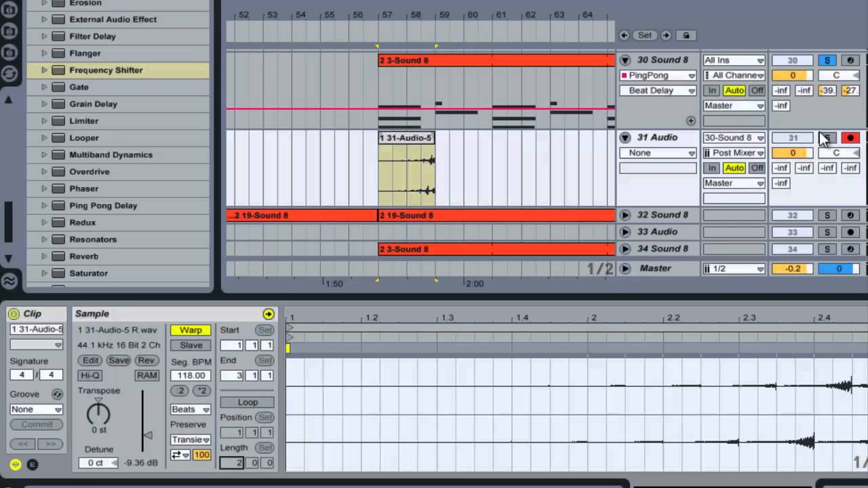Screen dimensions: 868x488
Task: Select External Audio Effect in browser
Action: click(113, 19)
